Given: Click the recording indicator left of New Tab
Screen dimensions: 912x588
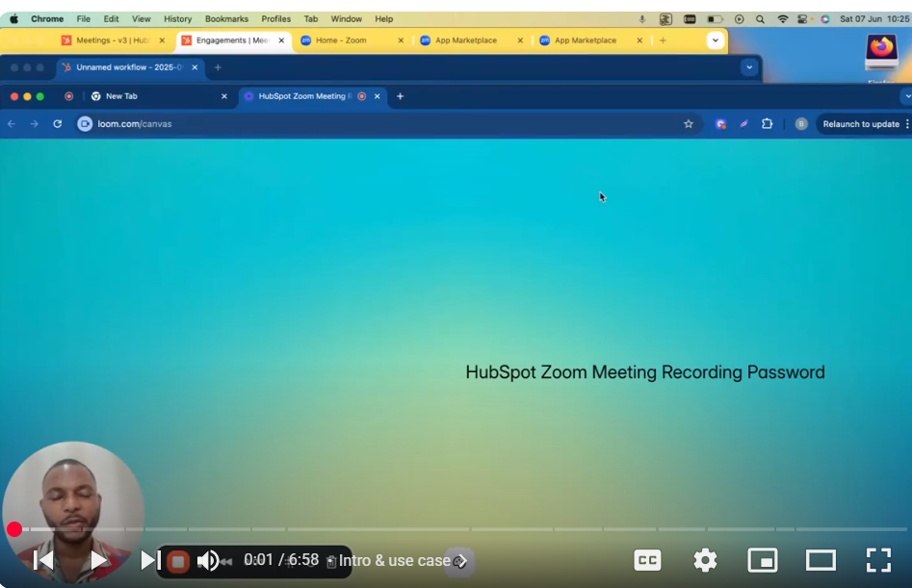Looking at the screenshot, I should click(x=68, y=96).
